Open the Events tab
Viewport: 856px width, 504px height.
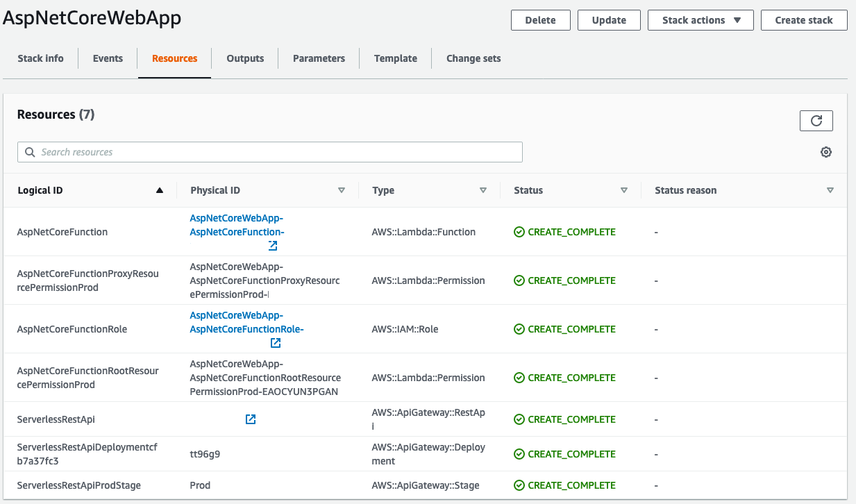coord(108,58)
